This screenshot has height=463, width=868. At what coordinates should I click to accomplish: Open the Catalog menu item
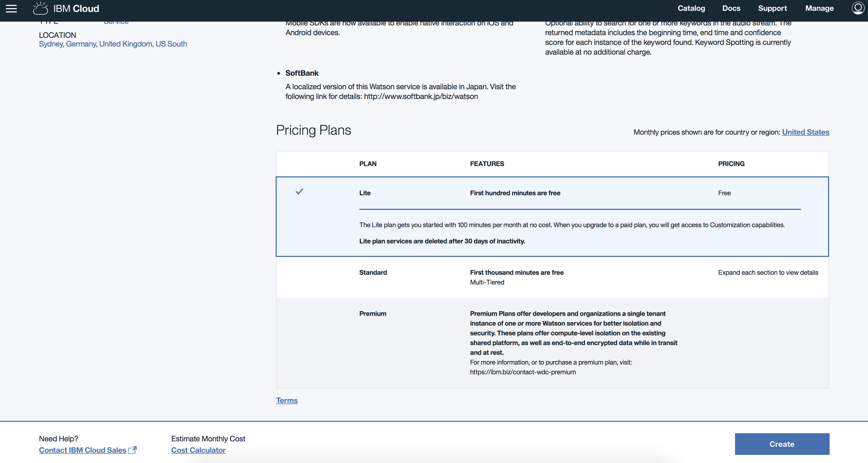click(691, 8)
